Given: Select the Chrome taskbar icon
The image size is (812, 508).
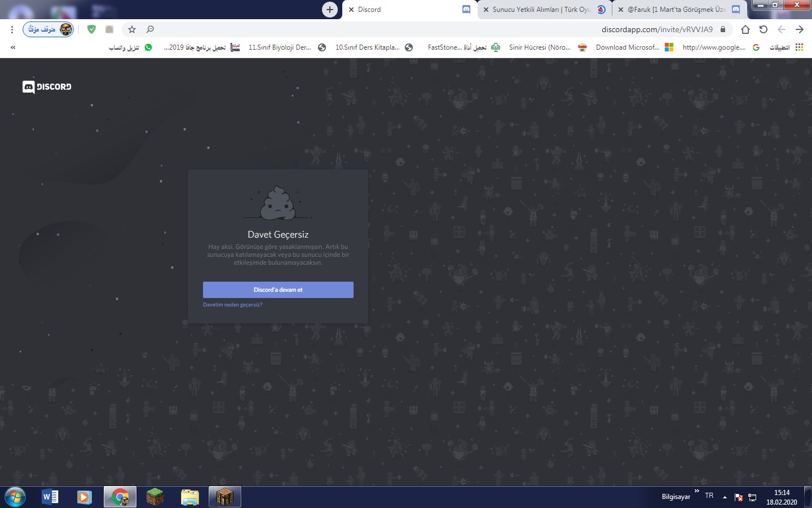Looking at the screenshot, I should pos(120,497).
